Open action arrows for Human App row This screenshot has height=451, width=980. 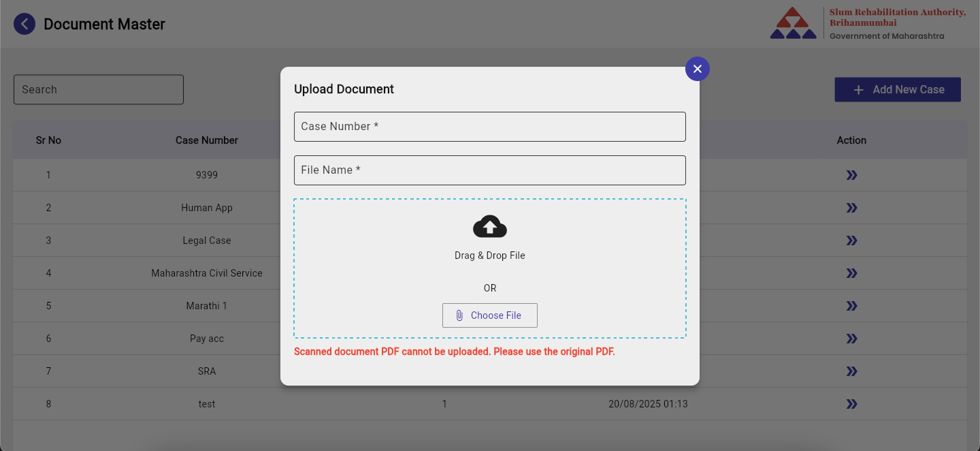pyautogui.click(x=851, y=208)
